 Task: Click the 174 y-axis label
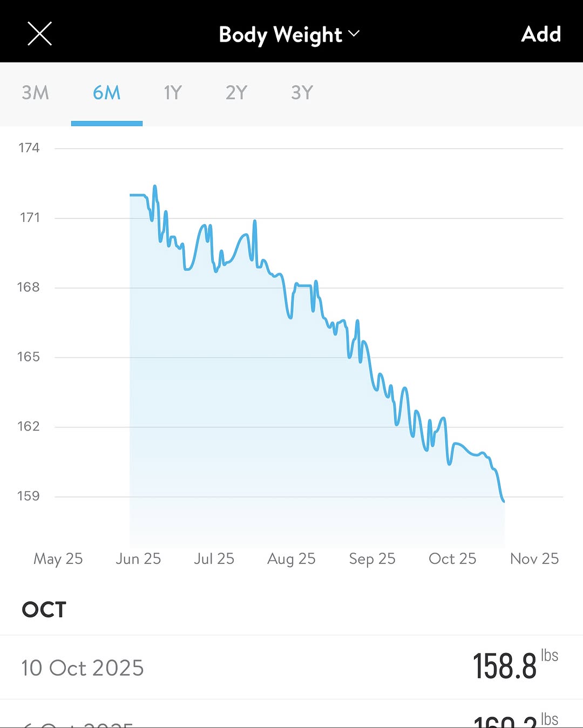29,148
